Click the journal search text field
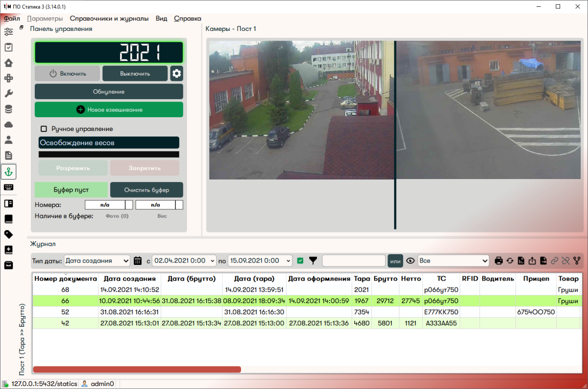 point(354,261)
